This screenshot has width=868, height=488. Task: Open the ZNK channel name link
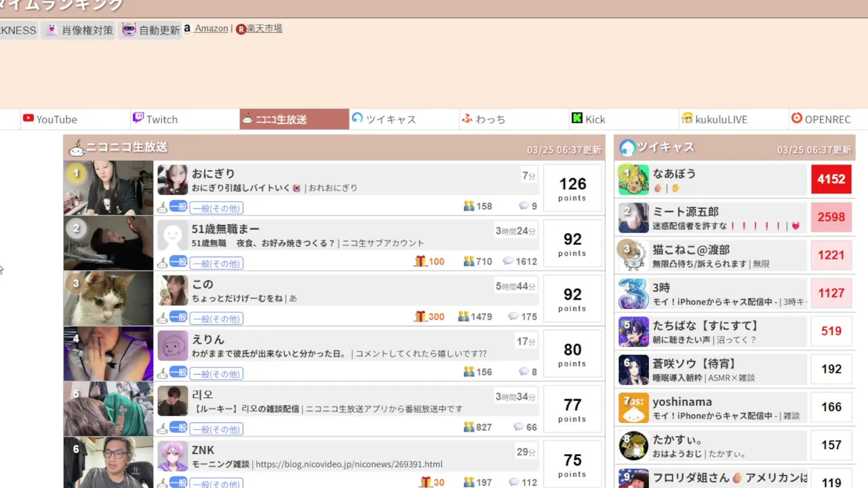[x=203, y=450]
